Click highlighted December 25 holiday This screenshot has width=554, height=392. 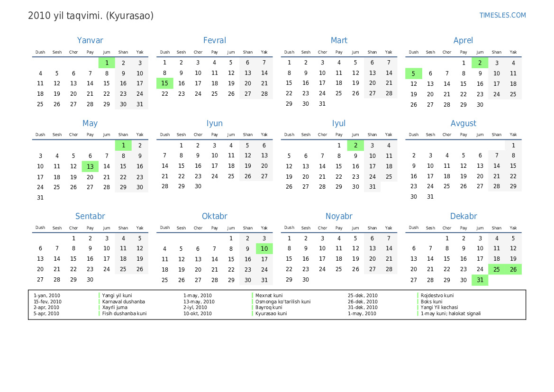click(496, 269)
